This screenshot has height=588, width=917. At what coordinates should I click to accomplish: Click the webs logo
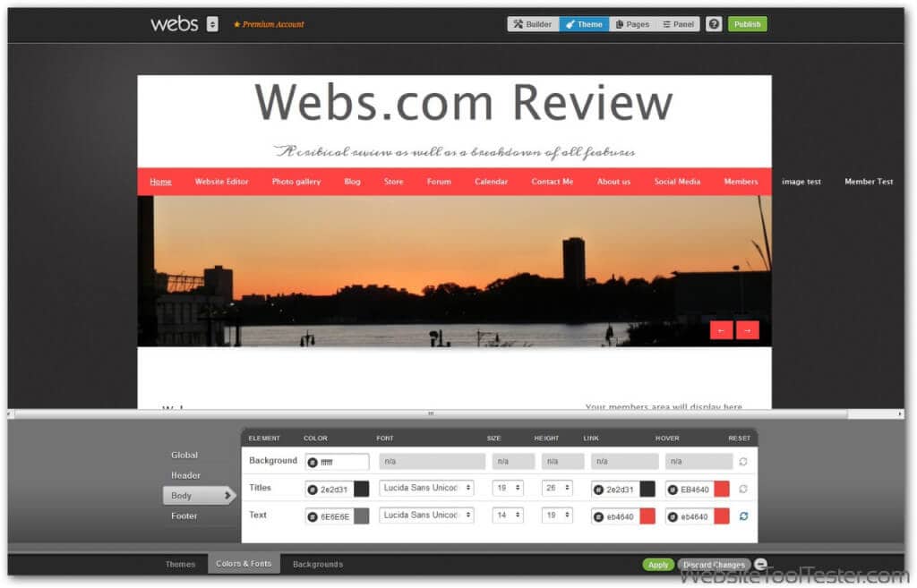tap(175, 24)
